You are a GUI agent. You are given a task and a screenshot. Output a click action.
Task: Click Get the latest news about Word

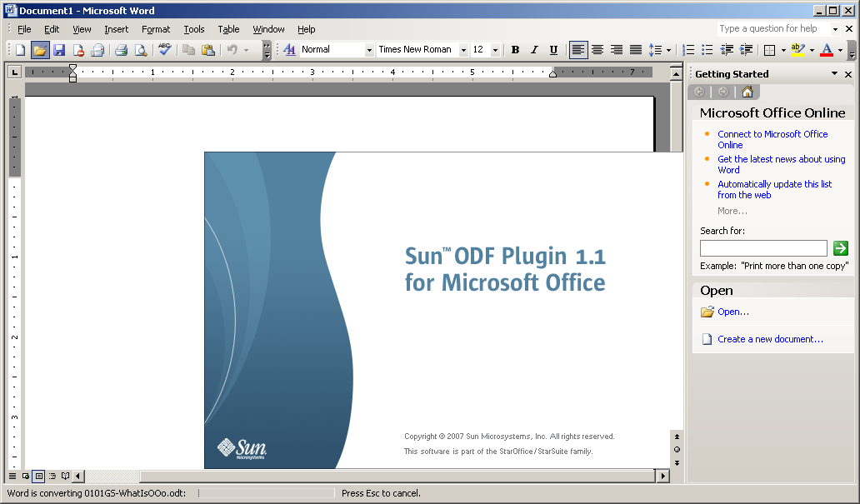(781, 164)
